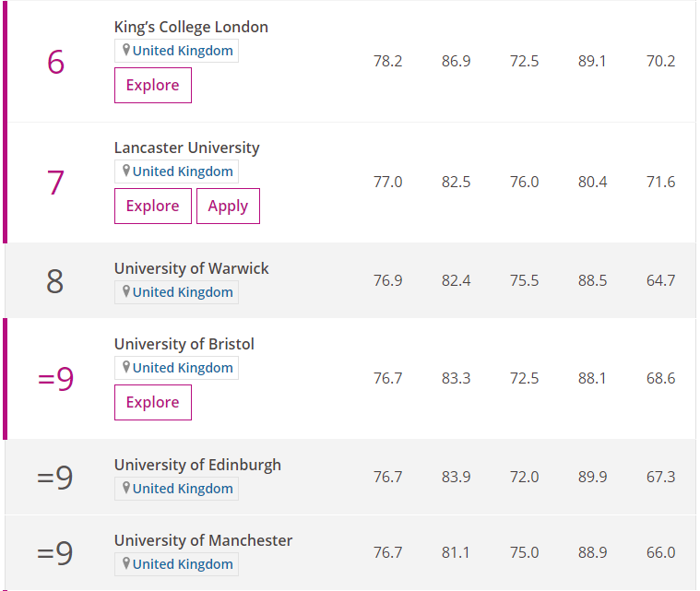Open the Explore button for Lancaster University

(x=153, y=206)
